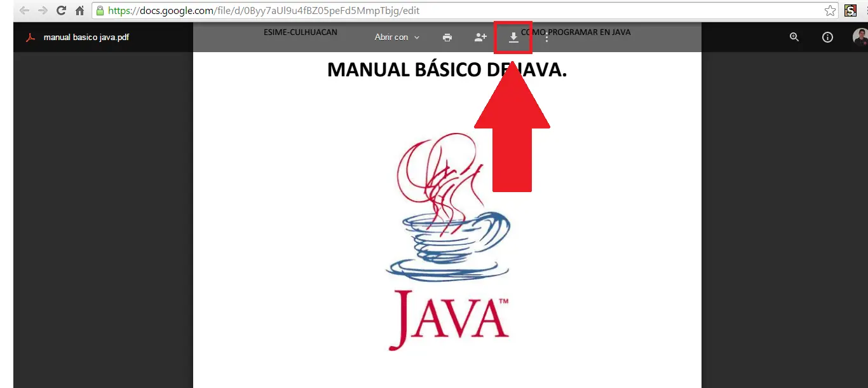Go to the browser home page
868x388 pixels.
(x=80, y=11)
